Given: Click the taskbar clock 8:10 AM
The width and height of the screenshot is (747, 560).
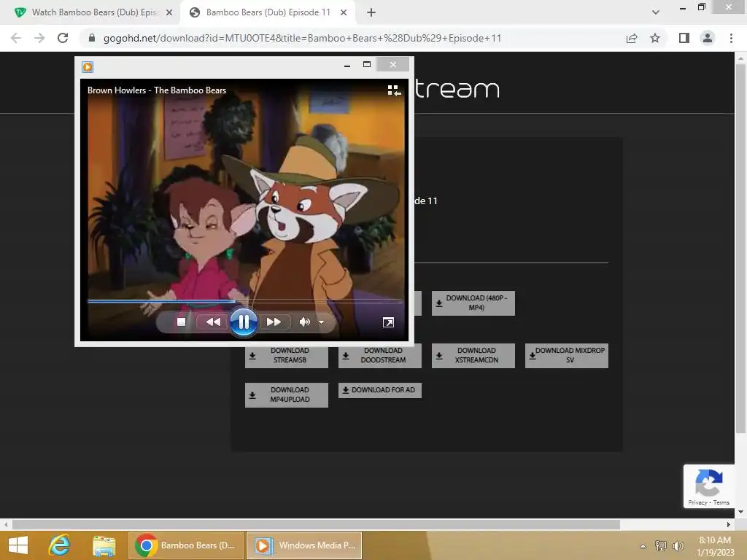Looking at the screenshot, I should pos(715,540).
